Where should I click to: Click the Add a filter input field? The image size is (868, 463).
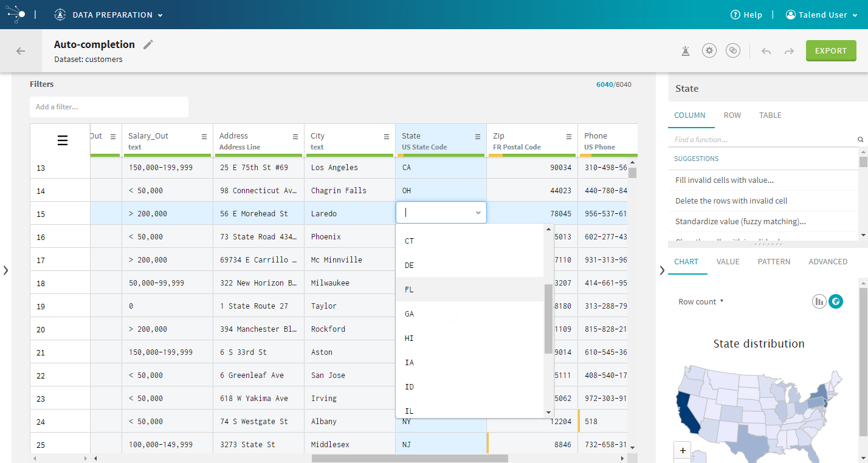[x=109, y=107]
